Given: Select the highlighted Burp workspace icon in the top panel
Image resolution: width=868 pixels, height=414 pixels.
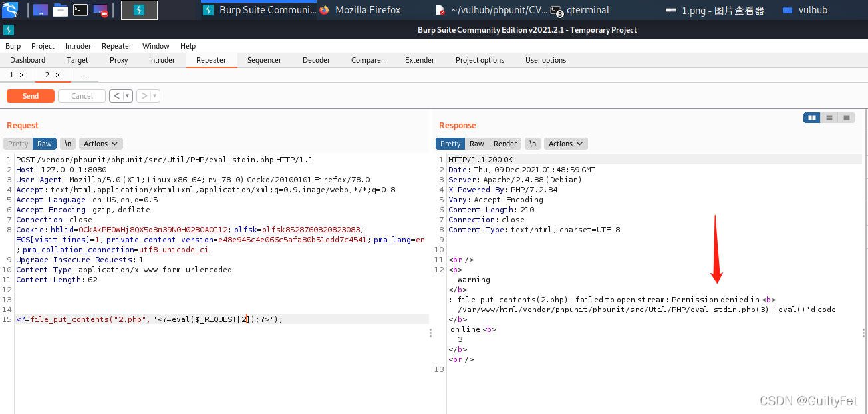Looking at the screenshot, I should [x=139, y=10].
